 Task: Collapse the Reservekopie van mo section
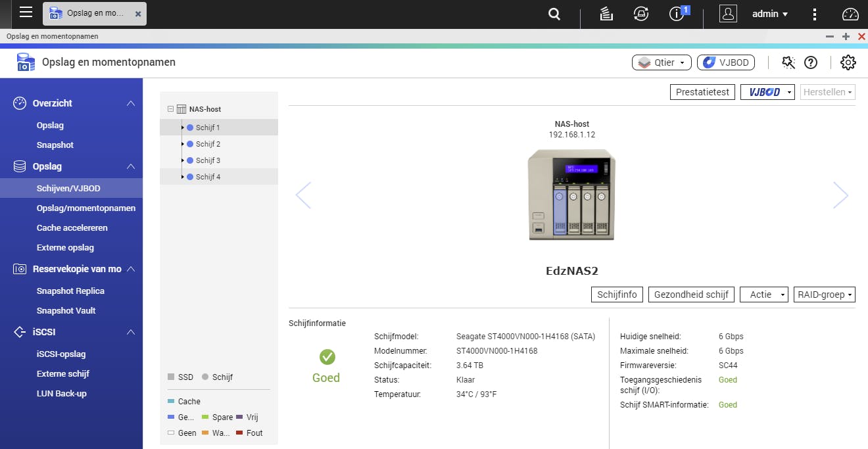131,269
